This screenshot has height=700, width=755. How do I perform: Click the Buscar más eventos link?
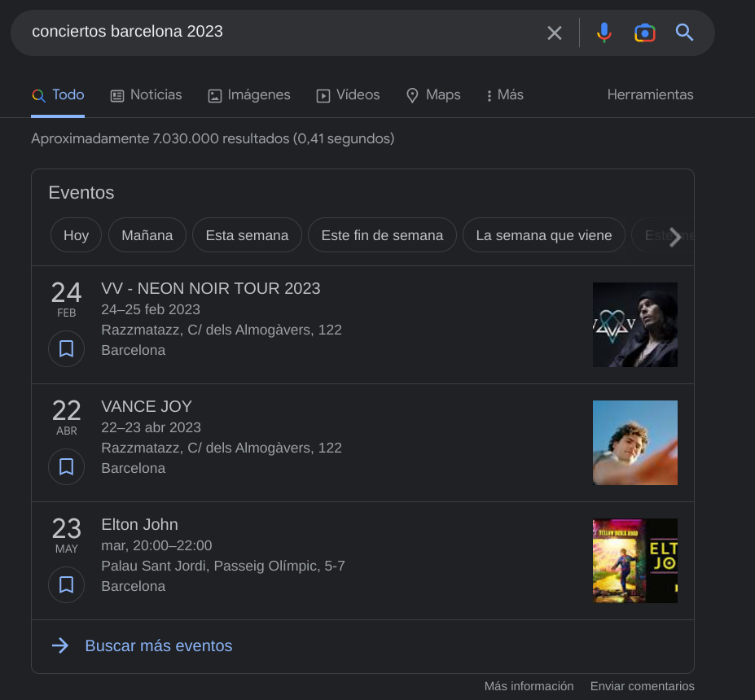[159, 645]
